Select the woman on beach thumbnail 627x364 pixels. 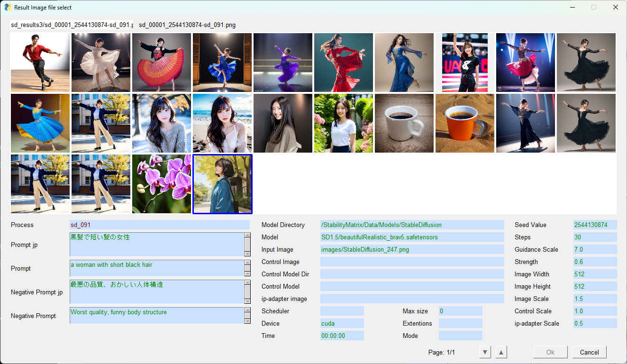coord(222,123)
